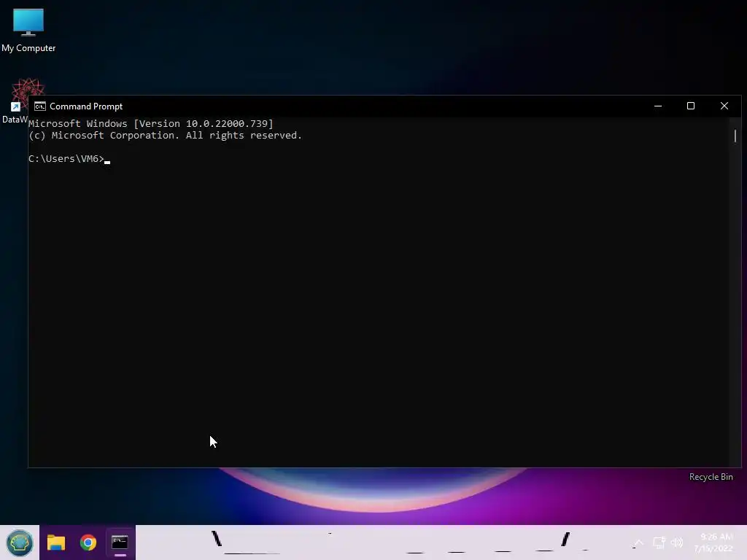
Task: Click the Command Prompt scrollbar thumb
Action: pyautogui.click(x=735, y=136)
